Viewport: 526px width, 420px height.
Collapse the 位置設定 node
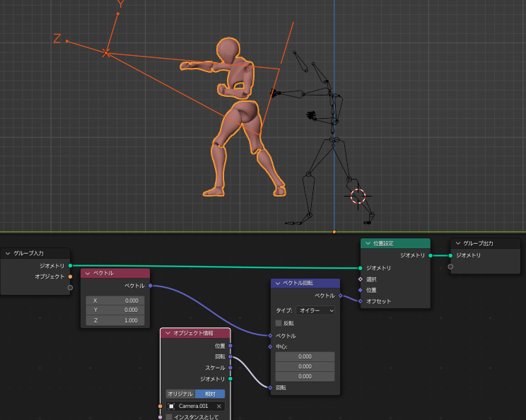click(x=367, y=243)
